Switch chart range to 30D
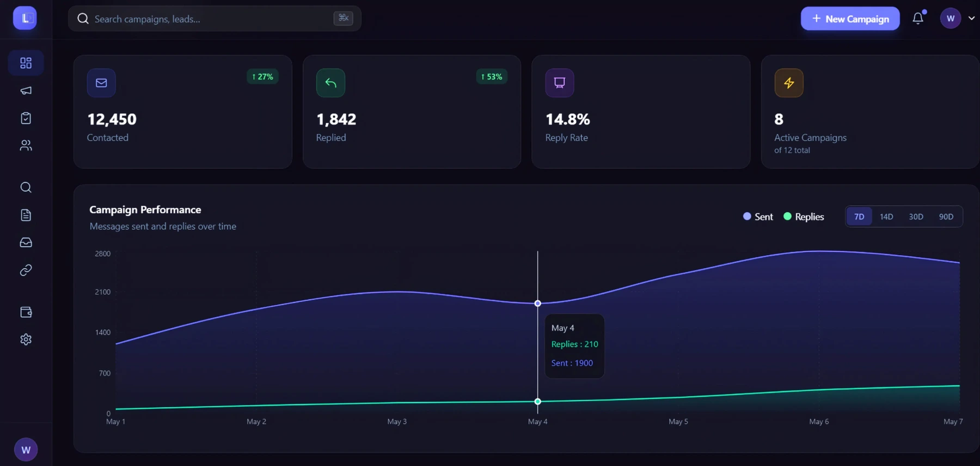Viewport: 980px width, 466px height. pyautogui.click(x=916, y=216)
